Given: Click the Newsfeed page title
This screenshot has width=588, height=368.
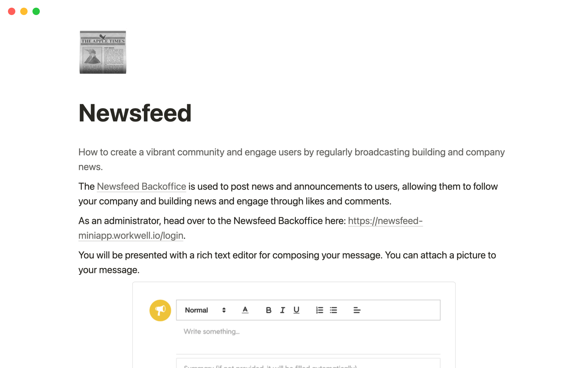Looking at the screenshot, I should (x=135, y=113).
